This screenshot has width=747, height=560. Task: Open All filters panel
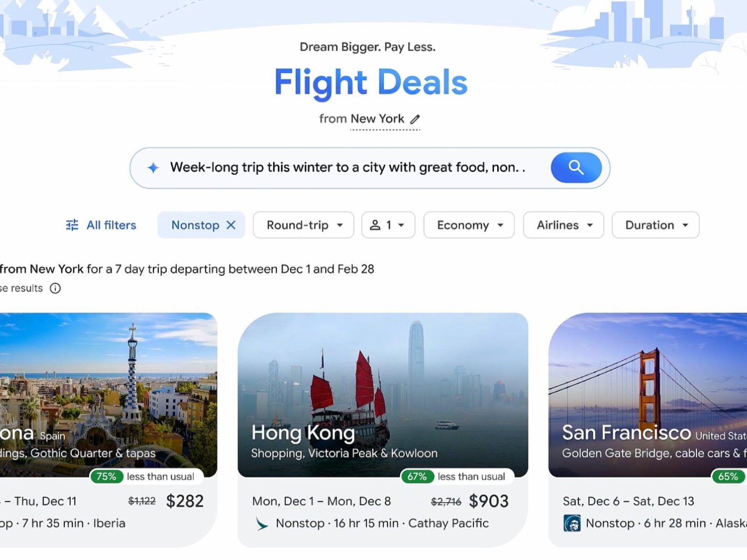[x=101, y=225]
